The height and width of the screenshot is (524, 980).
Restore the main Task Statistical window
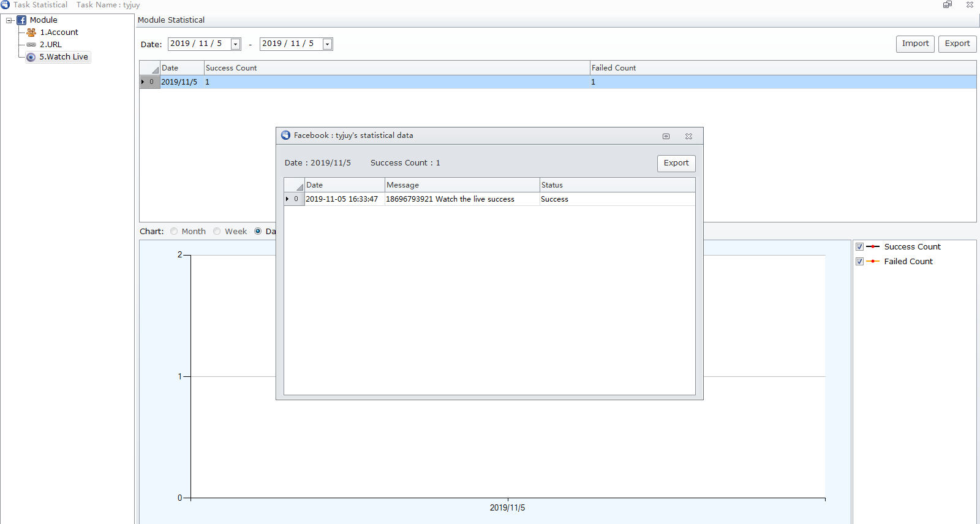pos(948,4)
